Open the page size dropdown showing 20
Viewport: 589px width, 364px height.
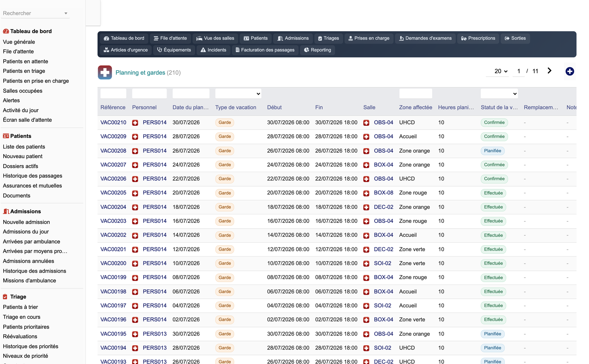501,71
